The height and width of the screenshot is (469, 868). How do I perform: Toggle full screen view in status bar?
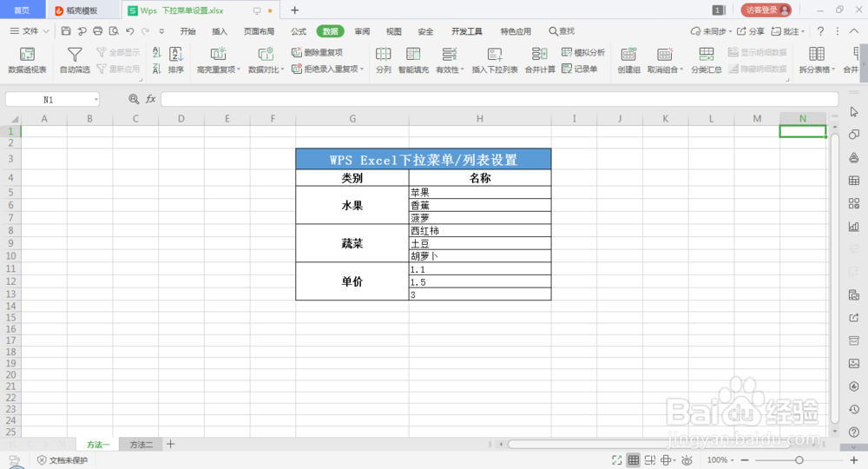[x=616, y=459]
